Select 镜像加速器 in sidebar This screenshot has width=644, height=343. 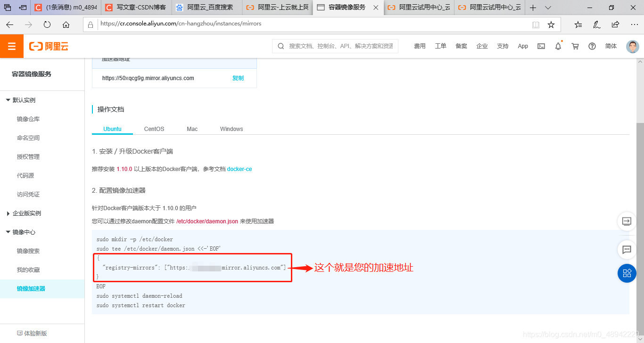(x=31, y=289)
